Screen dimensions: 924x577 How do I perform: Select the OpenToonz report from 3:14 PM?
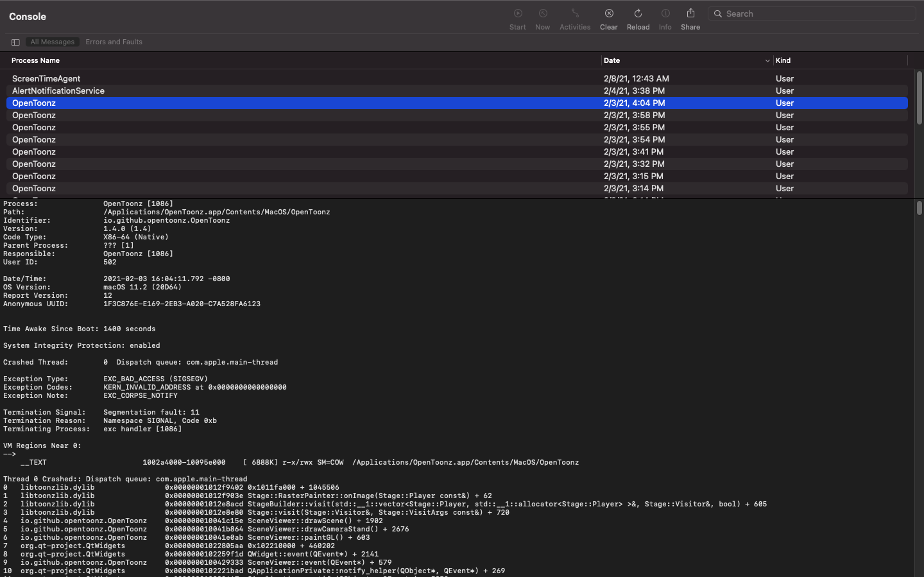point(457,189)
